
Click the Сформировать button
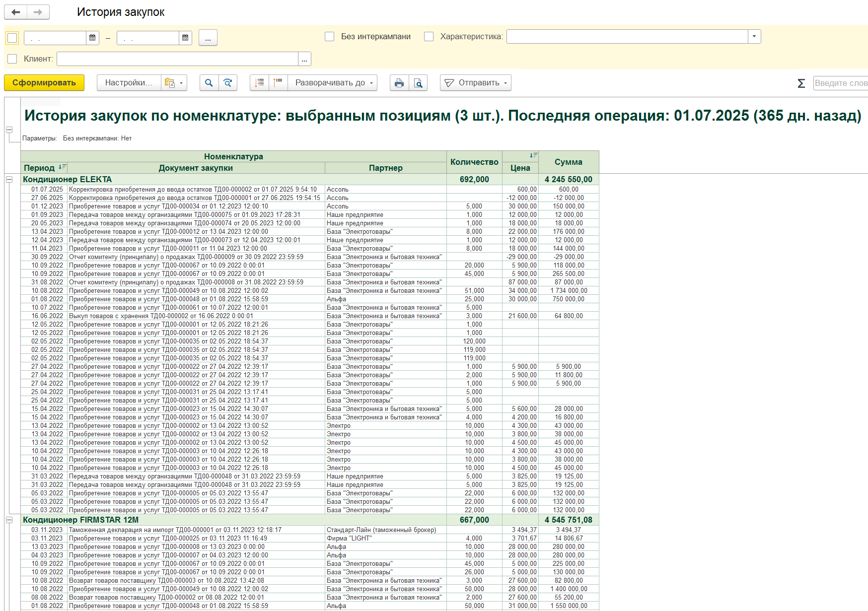[44, 83]
